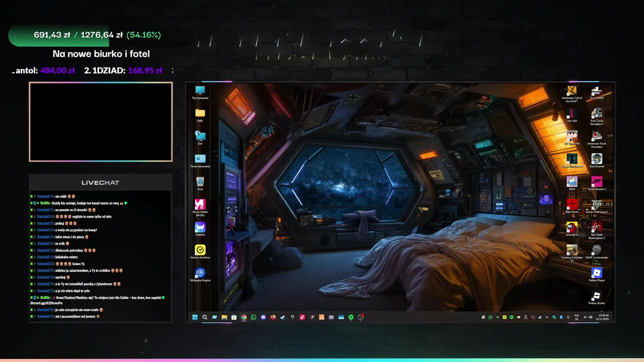Launch theHunter Call of the Wild shortcut

(572, 94)
